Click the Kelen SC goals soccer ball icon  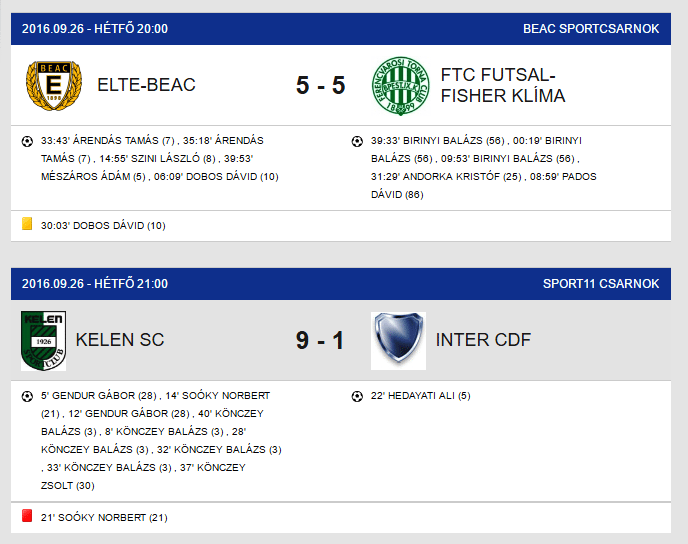click(x=27, y=397)
